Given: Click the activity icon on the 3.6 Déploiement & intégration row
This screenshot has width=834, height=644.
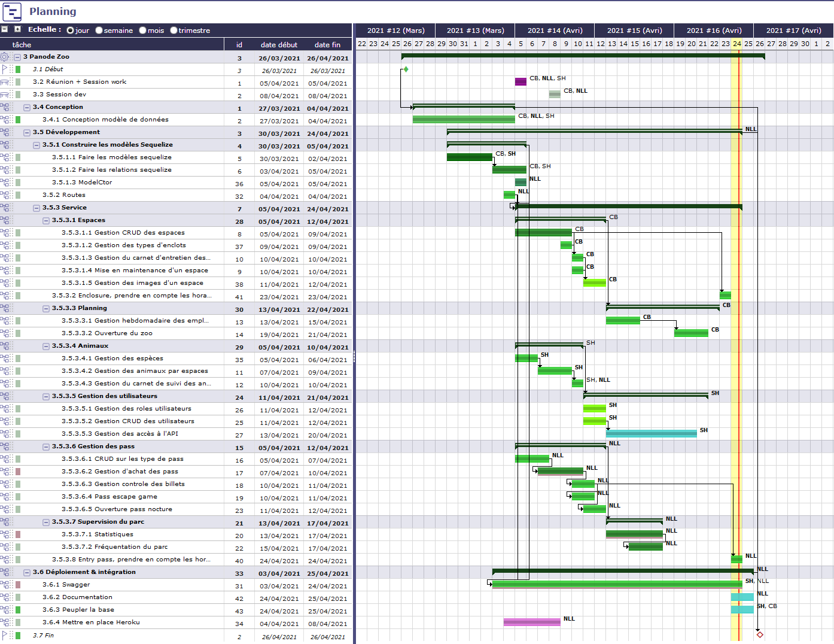Looking at the screenshot, I should (5, 572).
